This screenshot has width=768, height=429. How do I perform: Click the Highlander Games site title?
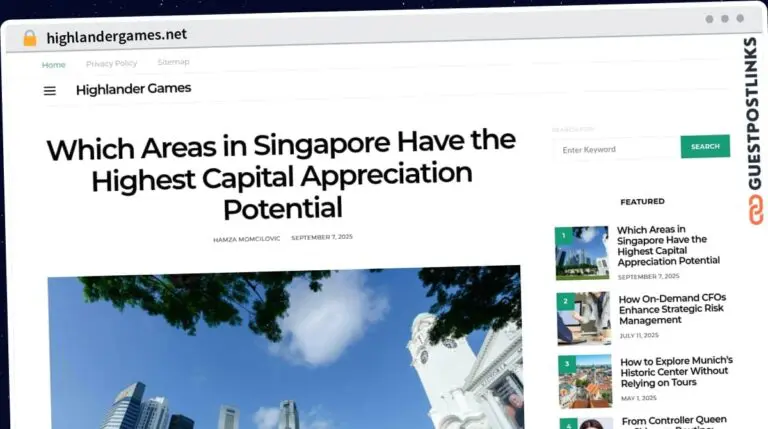[133, 89]
